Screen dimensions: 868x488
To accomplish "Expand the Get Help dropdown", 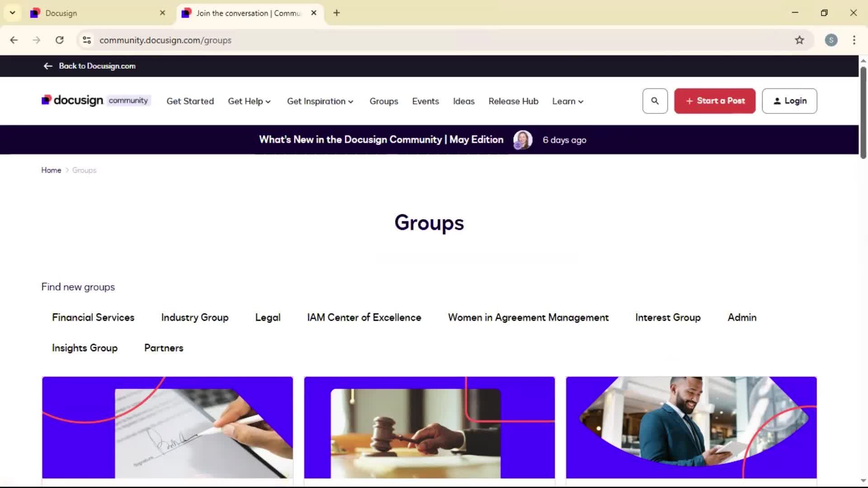I will [x=249, y=101].
